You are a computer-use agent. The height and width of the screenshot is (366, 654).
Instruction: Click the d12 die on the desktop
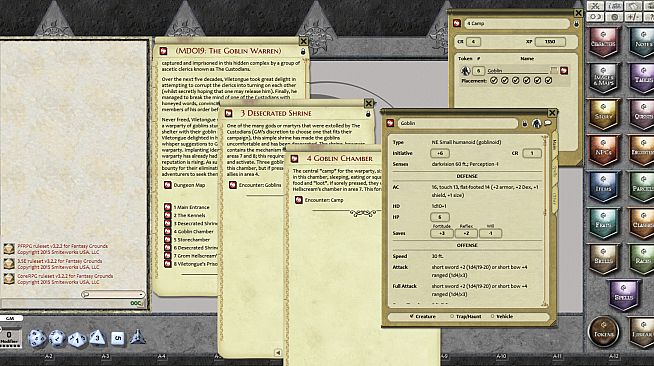click(x=57, y=338)
